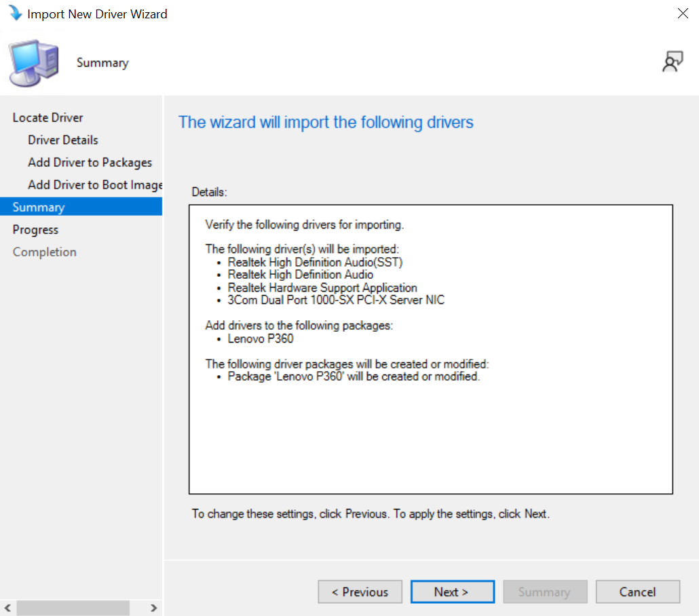Click '3Com Dual Port 1000-SX PCI-X Server NIC'
Viewport: 699px width, 616px height.
(x=336, y=300)
